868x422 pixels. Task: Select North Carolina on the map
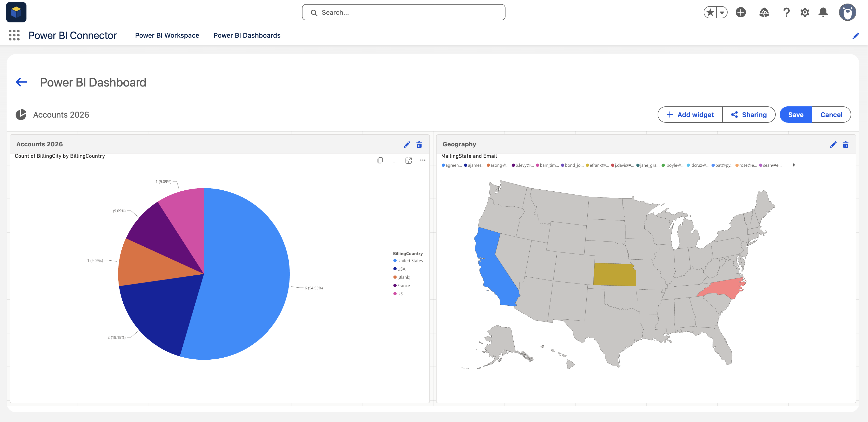pos(725,288)
